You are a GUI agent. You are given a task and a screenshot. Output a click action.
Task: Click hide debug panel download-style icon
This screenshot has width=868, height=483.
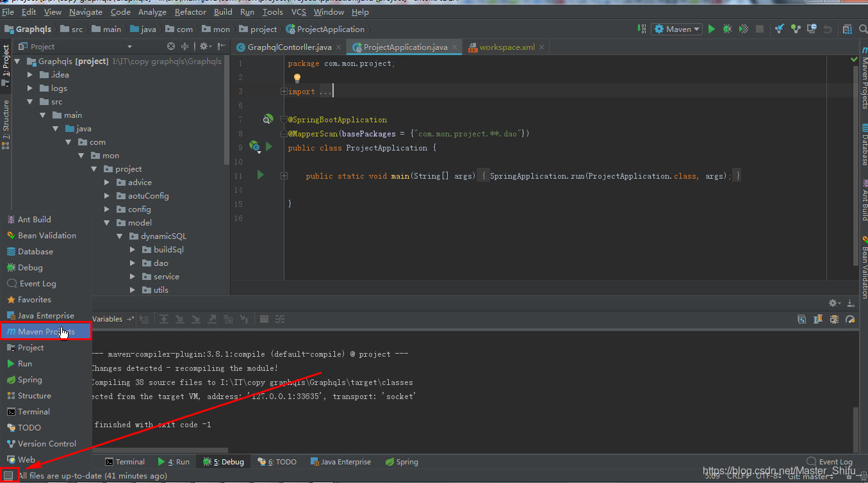point(851,303)
